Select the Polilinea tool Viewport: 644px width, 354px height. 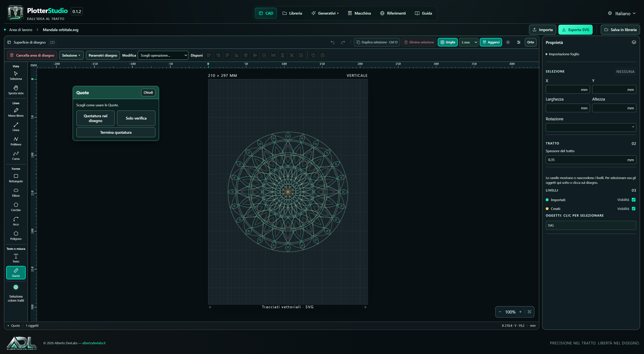pos(16,141)
